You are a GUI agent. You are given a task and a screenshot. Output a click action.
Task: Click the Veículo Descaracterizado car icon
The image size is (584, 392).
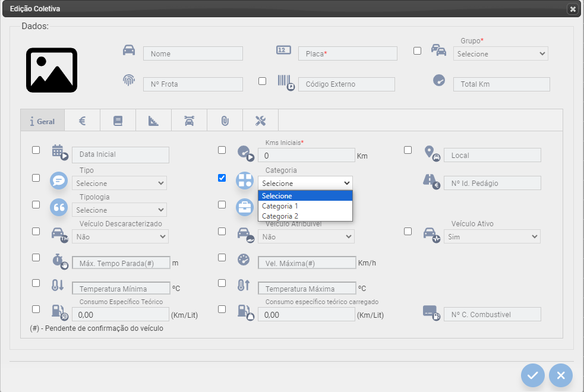60,235
